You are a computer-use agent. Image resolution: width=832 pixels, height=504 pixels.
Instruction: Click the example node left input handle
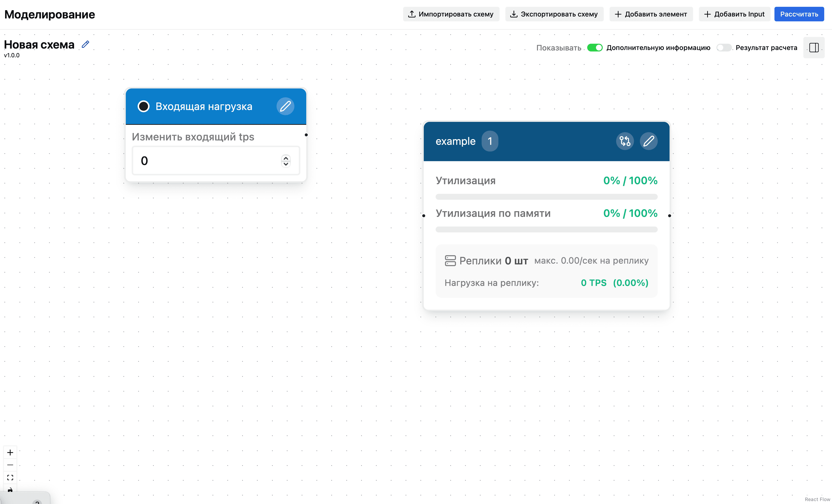coord(424,216)
